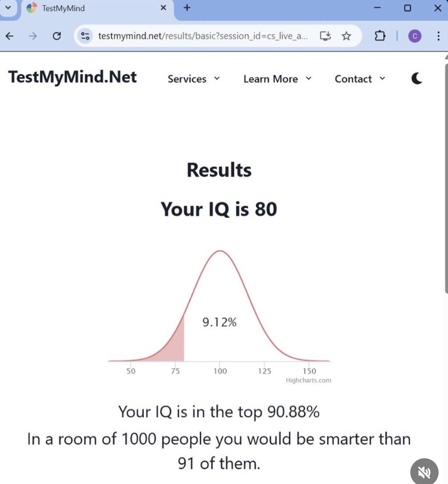448x484 pixels.
Task: Open the Highcharts.com credit link
Action: coord(308,380)
